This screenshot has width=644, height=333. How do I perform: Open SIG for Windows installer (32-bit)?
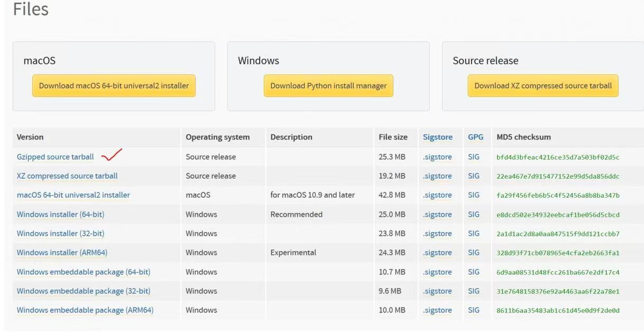[x=474, y=234]
